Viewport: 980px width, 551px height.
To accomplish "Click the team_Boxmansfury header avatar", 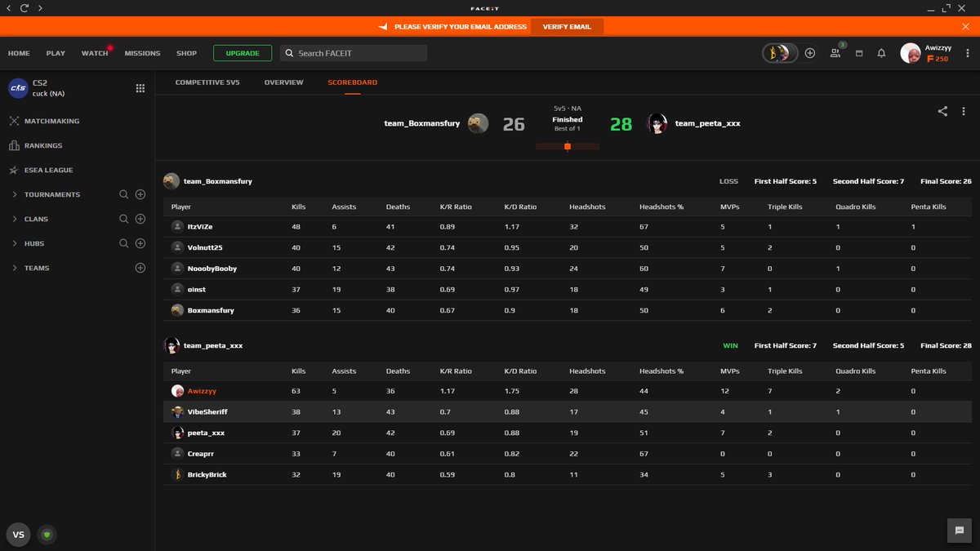I will click(478, 123).
